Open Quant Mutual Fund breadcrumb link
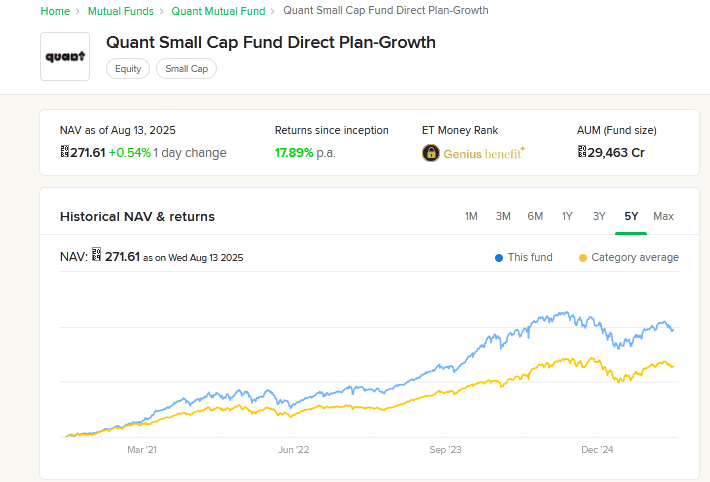This screenshot has width=710, height=482. [218, 11]
